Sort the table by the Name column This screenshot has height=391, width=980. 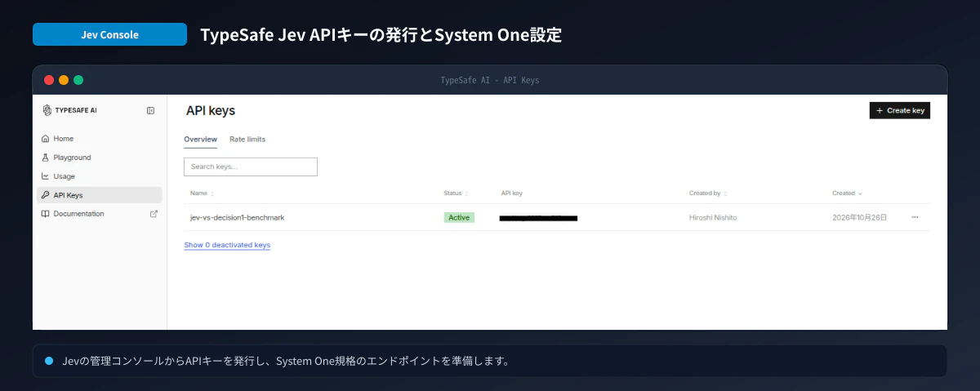point(203,193)
